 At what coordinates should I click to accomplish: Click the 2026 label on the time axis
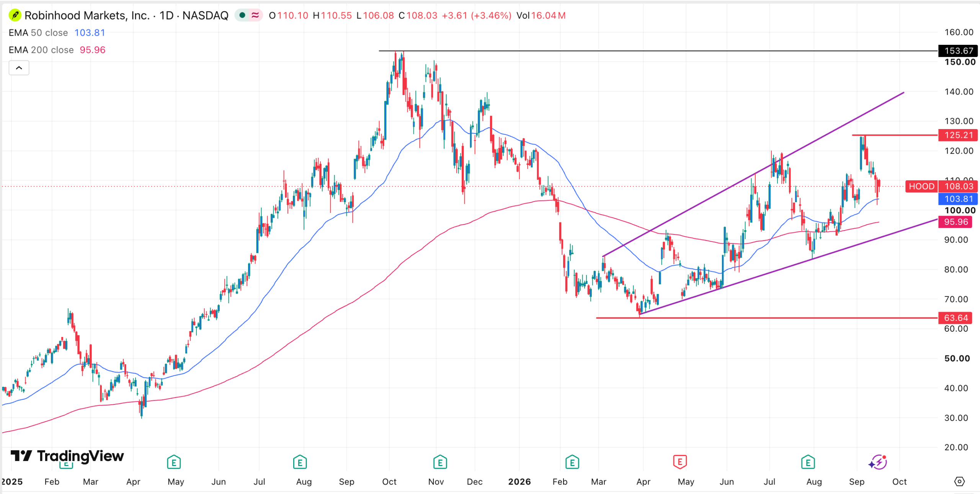[519, 482]
